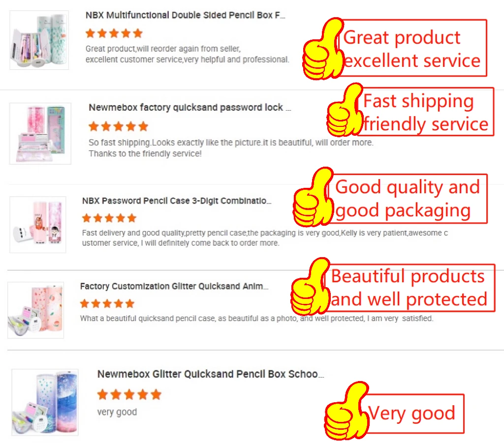Click the stars under Factory Customization Glitter

coord(107,303)
